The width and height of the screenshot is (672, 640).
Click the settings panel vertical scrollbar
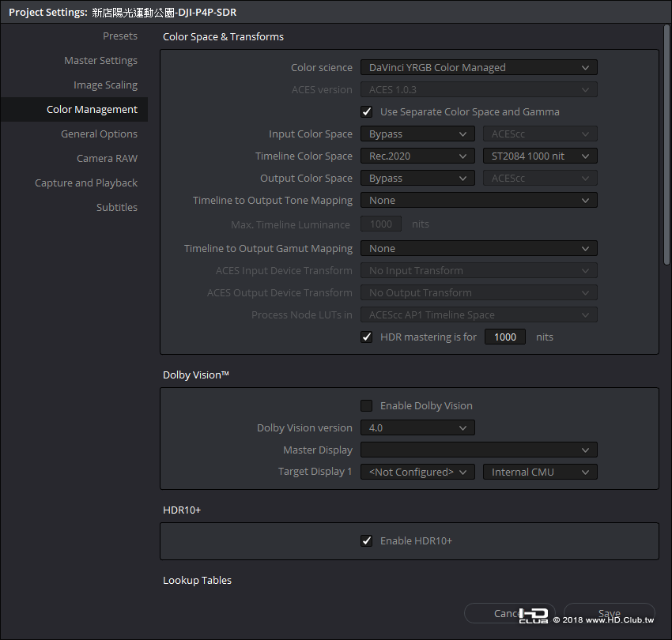pyautogui.click(x=666, y=145)
